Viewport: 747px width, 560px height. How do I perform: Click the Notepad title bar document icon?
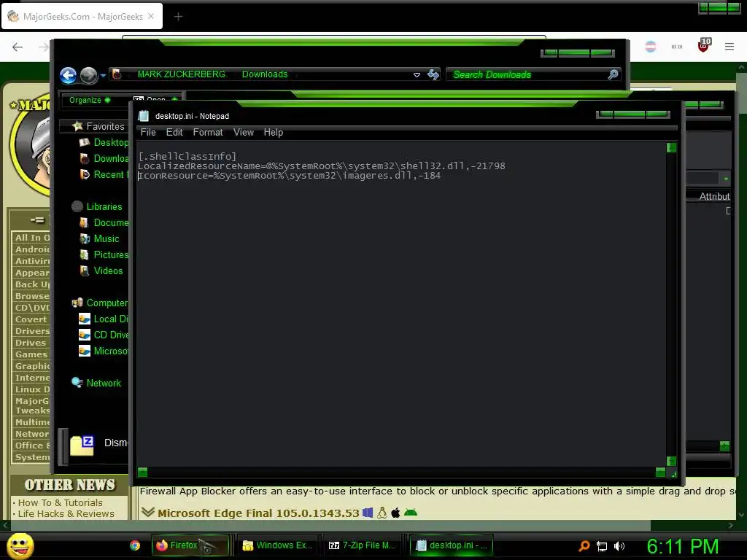pyautogui.click(x=144, y=116)
